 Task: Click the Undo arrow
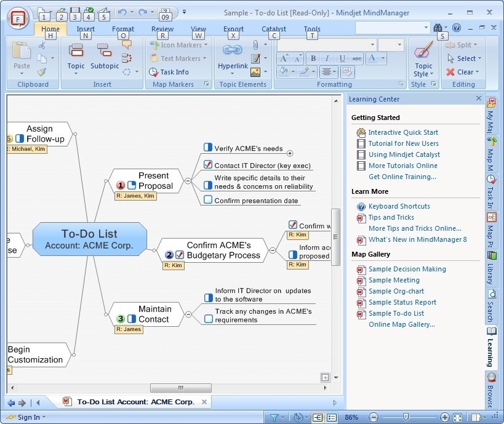pyautogui.click(x=122, y=12)
